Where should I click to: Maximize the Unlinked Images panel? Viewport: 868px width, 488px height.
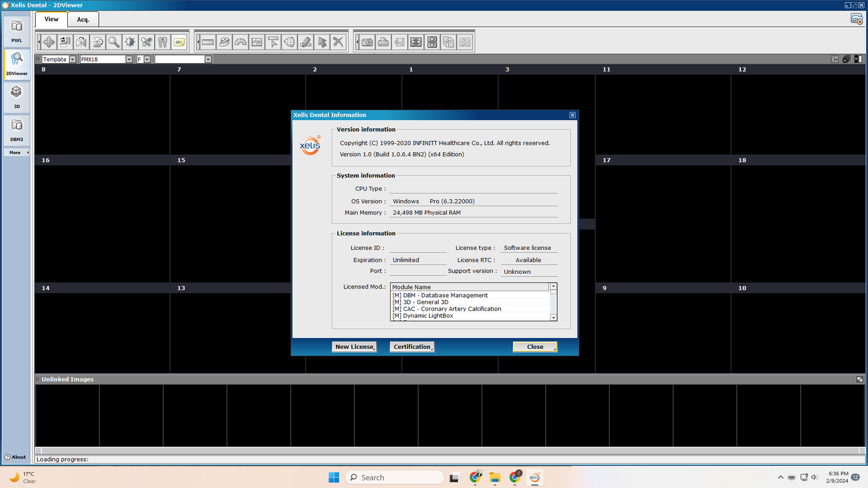click(859, 380)
